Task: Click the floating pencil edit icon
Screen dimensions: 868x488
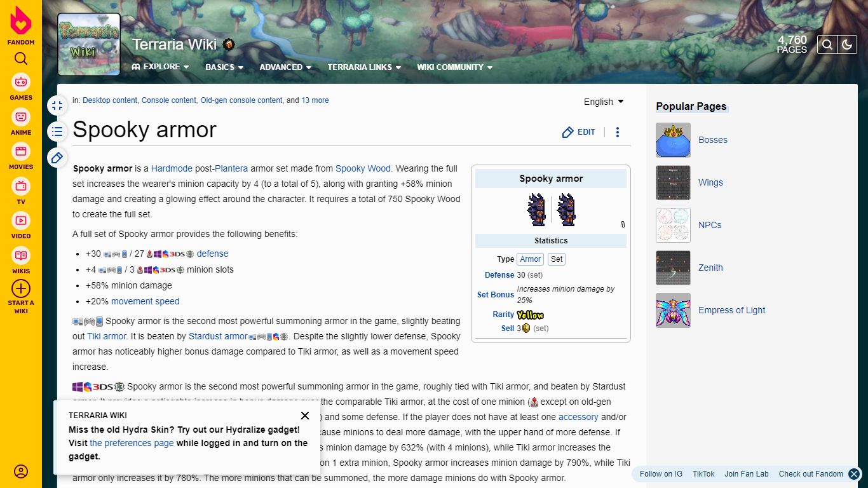Action: [x=57, y=158]
